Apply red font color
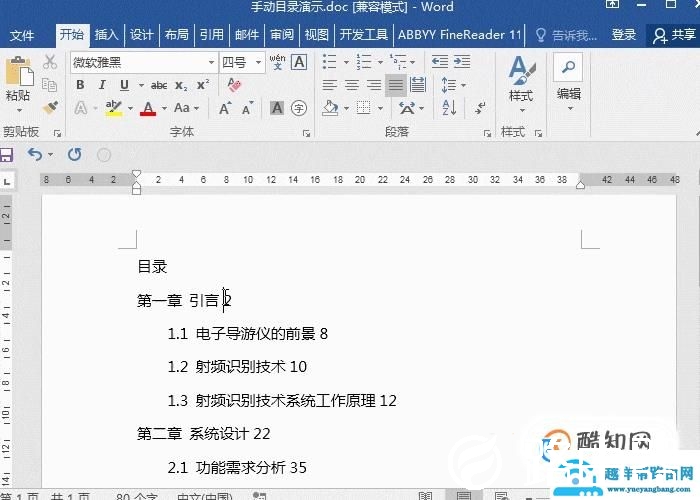700x500 pixels. (x=148, y=108)
